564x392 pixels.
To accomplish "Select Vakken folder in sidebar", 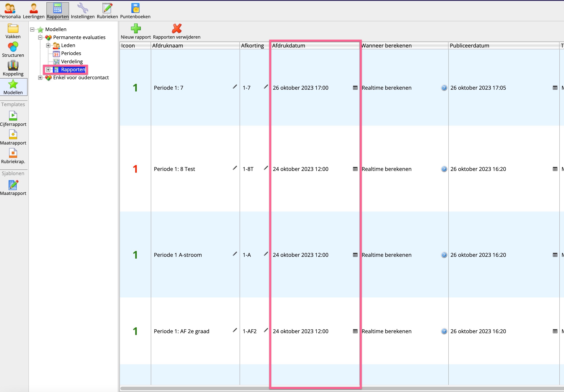I will tap(13, 29).
